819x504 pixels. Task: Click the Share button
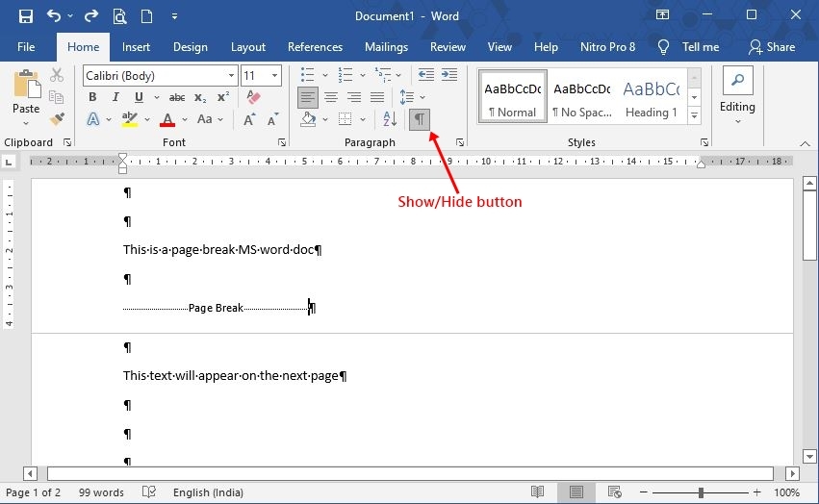(x=772, y=47)
